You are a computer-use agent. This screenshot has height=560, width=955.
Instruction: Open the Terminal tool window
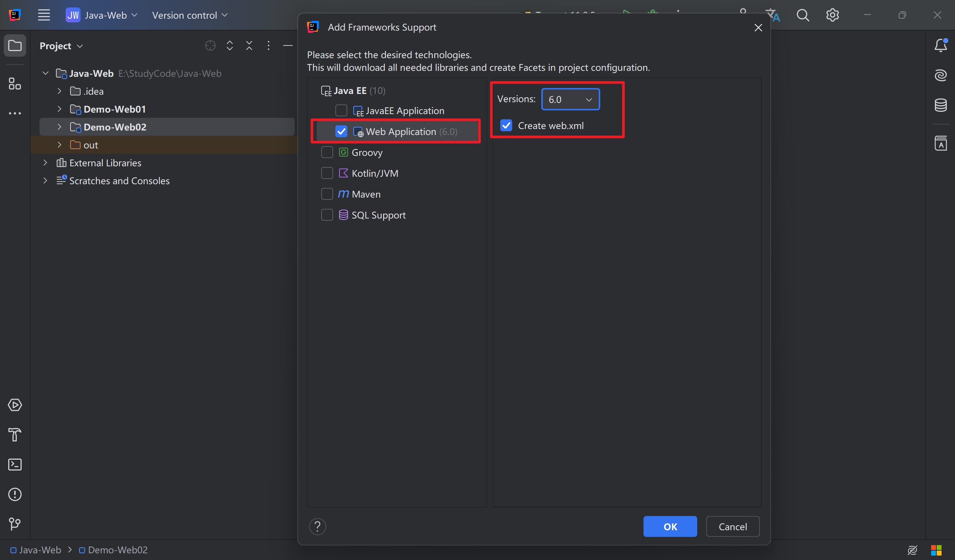pos(15,465)
